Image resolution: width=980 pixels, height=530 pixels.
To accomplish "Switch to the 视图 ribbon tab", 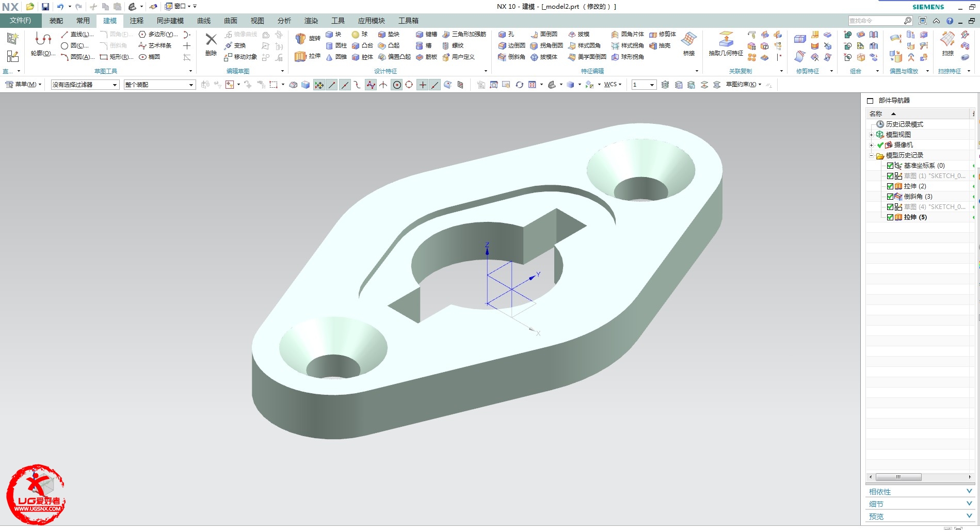I will [258, 21].
